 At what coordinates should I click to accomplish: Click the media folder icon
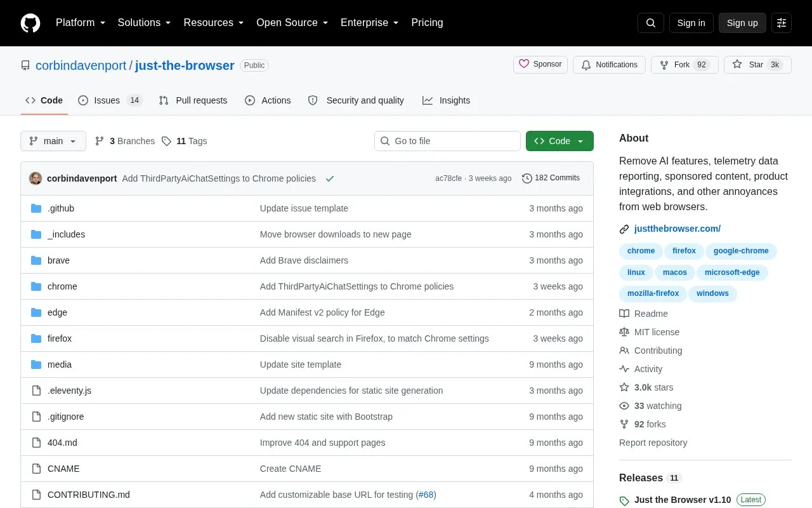[x=36, y=364]
